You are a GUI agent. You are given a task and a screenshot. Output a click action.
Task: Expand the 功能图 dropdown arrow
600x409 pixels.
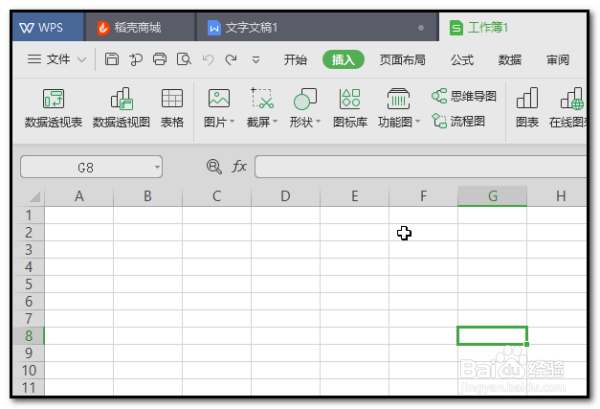(x=417, y=122)
